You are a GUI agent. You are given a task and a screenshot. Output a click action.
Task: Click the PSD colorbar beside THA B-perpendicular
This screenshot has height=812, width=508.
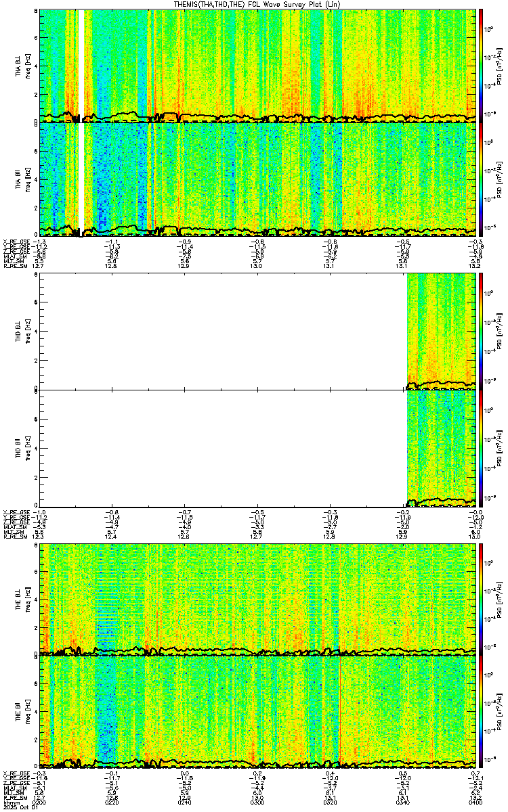pos(481,65)
